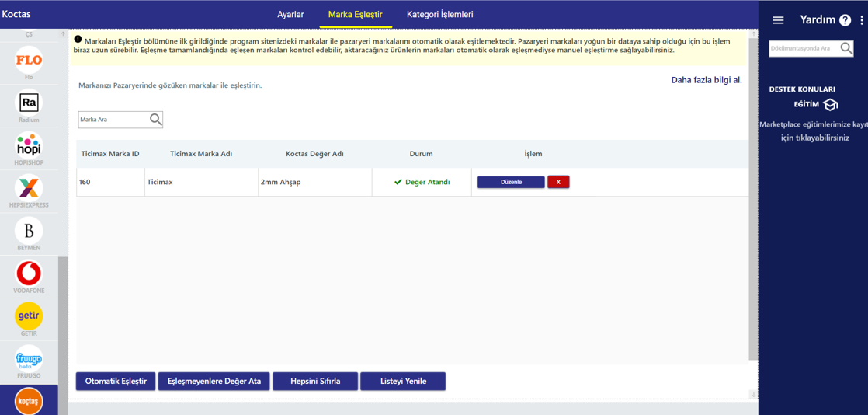This screenshot has width=868, height=415.
Task: Click the Marketplace eğitimlerimize kayıt link text
Action: point(813,131)
